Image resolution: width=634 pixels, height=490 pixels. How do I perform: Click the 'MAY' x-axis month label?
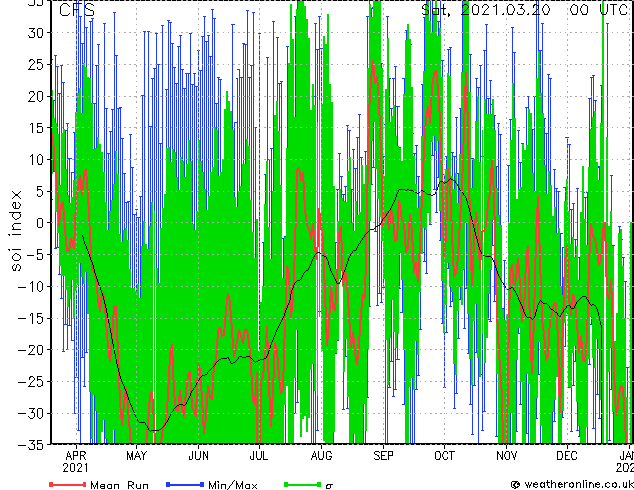point(136,456)
